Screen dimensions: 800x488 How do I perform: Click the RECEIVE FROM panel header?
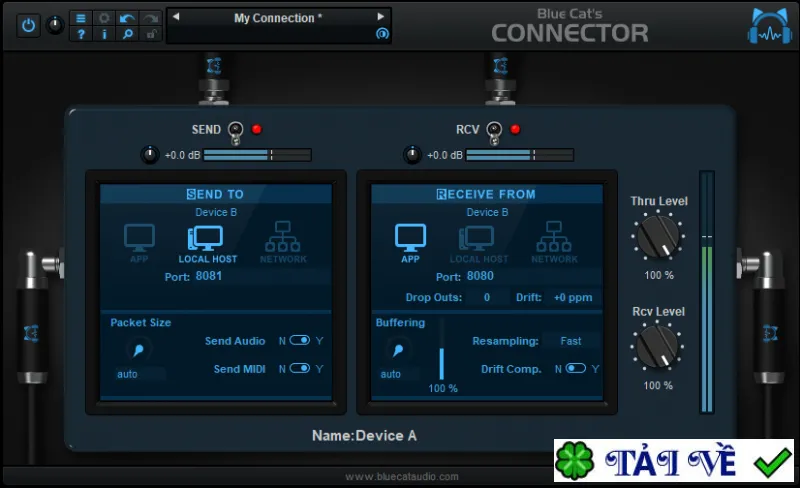[487, 194]
